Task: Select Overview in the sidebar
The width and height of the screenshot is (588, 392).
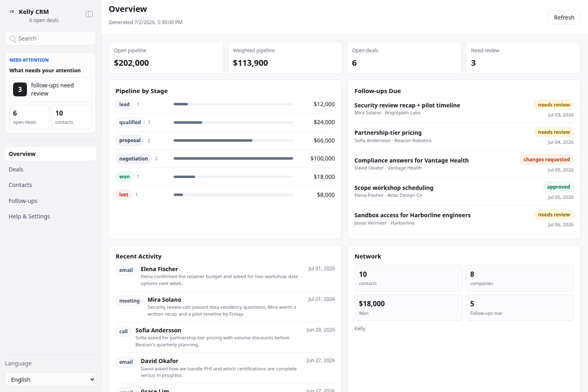Action: click(x=50, y=154)
